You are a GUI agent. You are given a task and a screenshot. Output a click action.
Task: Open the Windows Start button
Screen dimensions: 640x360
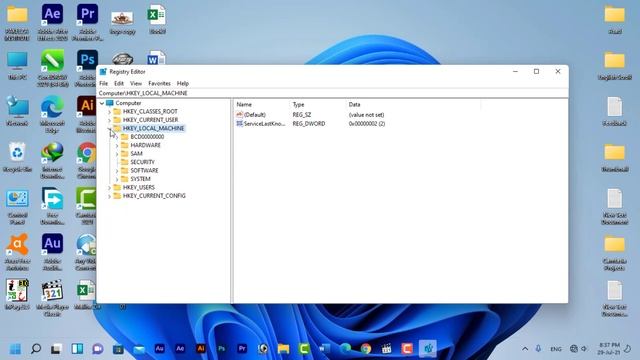point(16,349)
